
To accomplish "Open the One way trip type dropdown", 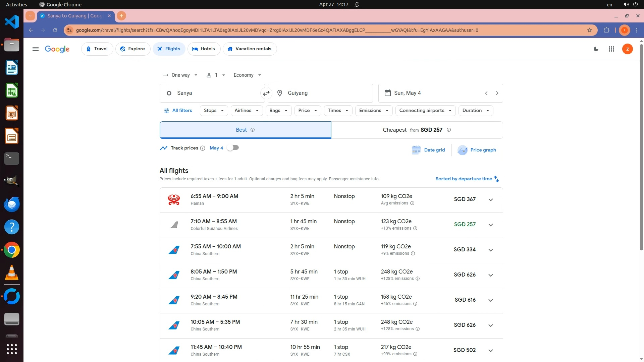I will [x=180, y=75].
